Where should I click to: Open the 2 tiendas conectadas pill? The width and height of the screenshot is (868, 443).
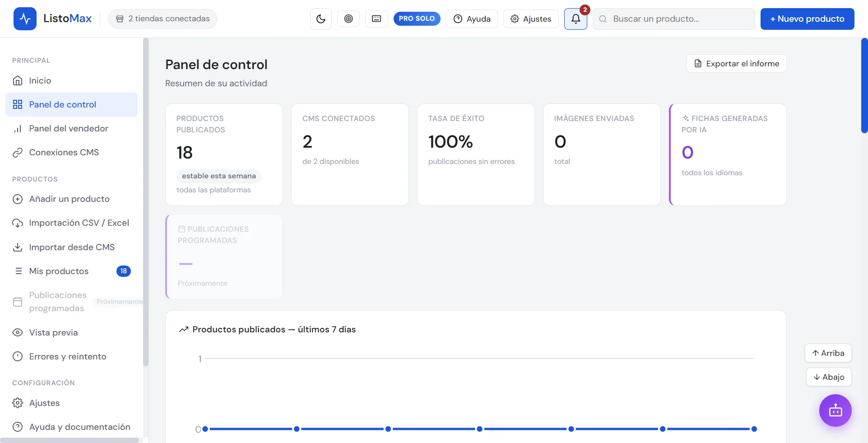point(162,19)
